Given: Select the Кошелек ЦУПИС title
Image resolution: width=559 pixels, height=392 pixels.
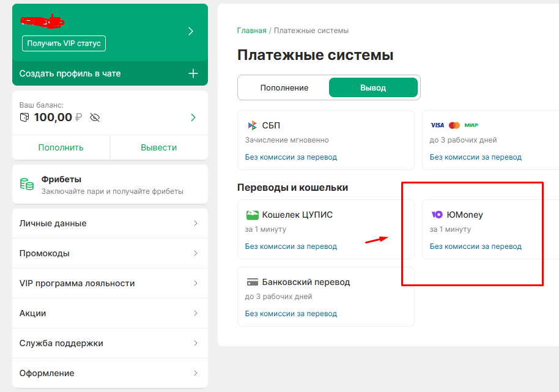Looking at the screenshot, I should pyautogui.click(x=297, y=215).
